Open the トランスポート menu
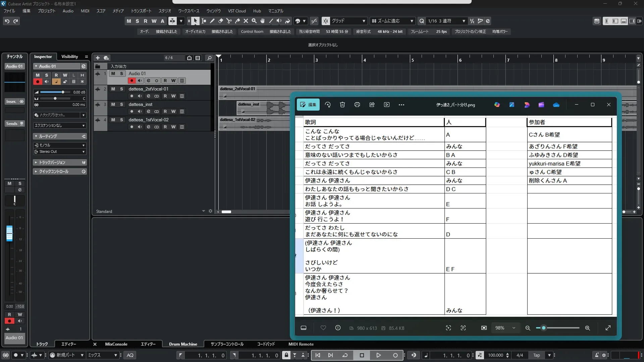 point(141,11)
